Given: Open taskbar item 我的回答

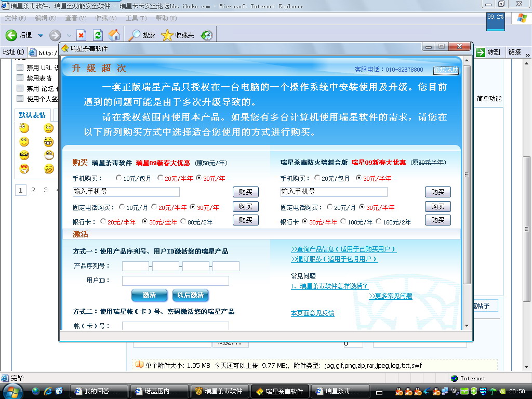Looking at the screenshot, I should (99, 391).
